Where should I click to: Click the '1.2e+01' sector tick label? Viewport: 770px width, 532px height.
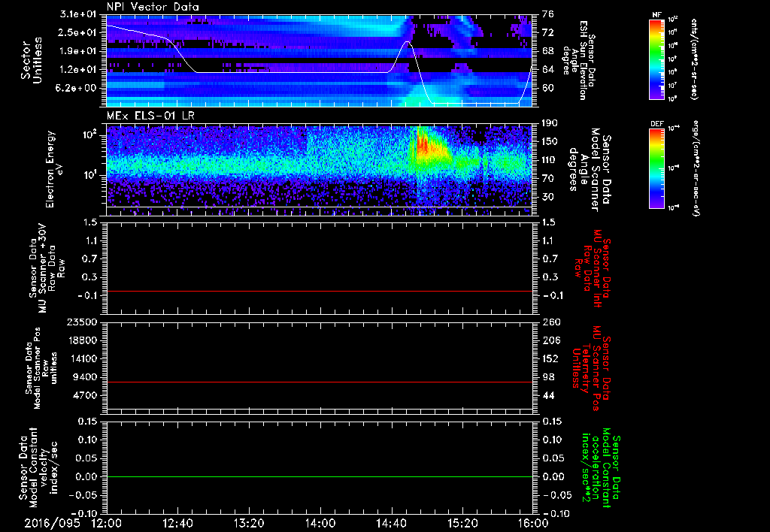(80, 70)
